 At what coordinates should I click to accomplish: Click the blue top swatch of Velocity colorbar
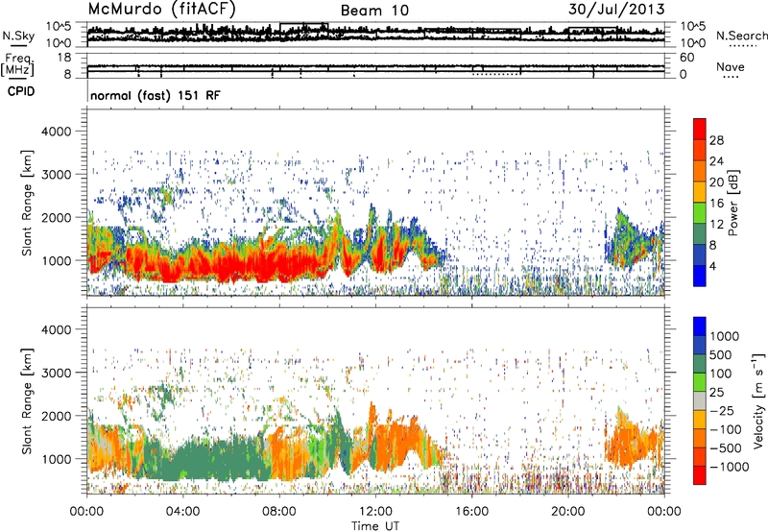(700, 326)
